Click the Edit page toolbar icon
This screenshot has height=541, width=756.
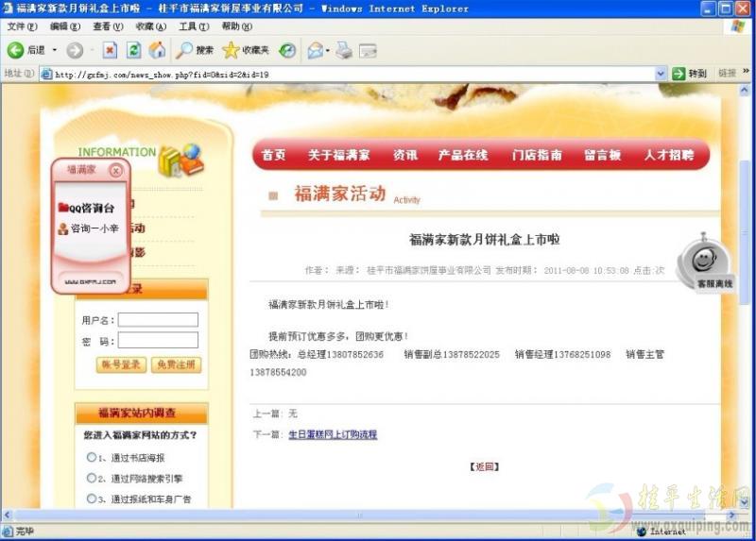[x=368, y=51]
